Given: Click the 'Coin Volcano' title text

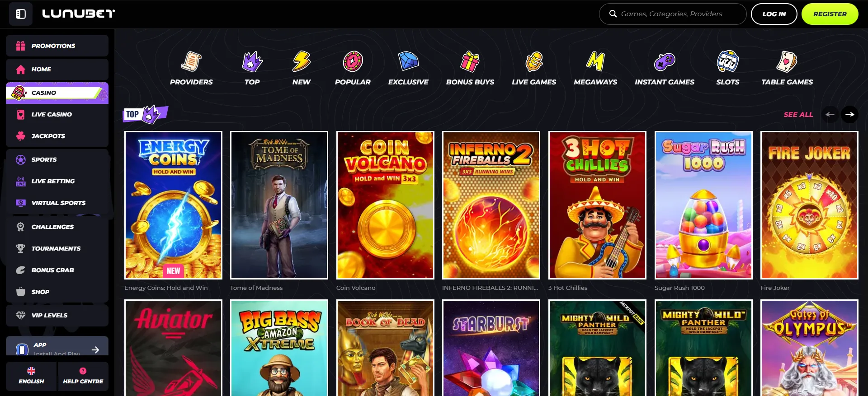Looking at the screenshot, I should [x=356, y=288].
